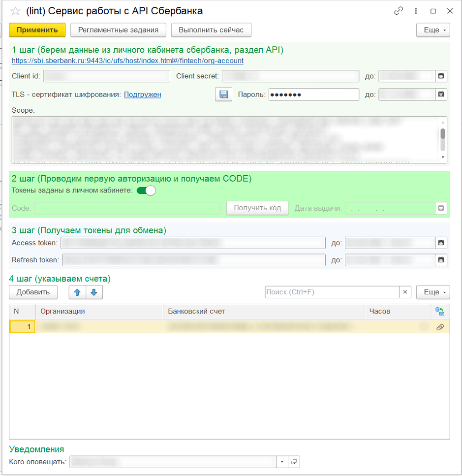
Task: Click the Access token до date field
Action: (390, 243)
